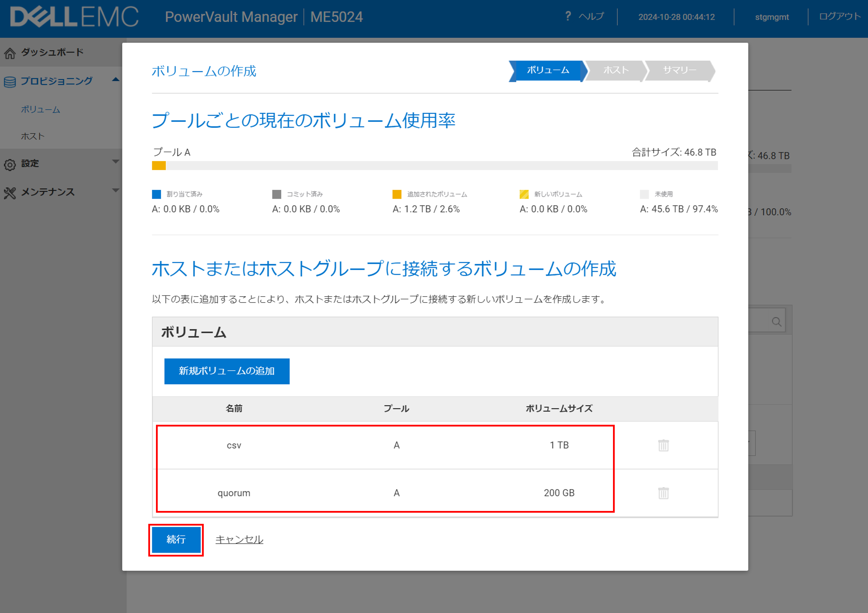Viewport: 868px width, 613px height.
Task: Click the 200 GB size cell
Action: point(559,493)
